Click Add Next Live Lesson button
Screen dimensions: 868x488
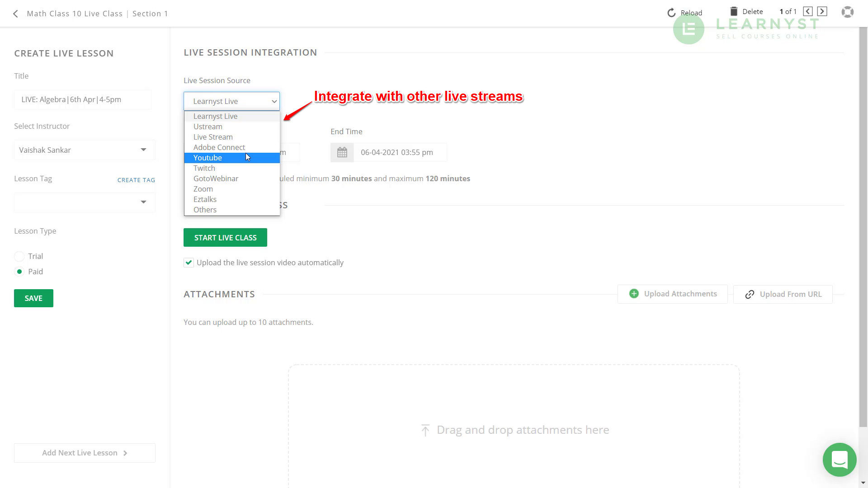[x=85, y=453]
